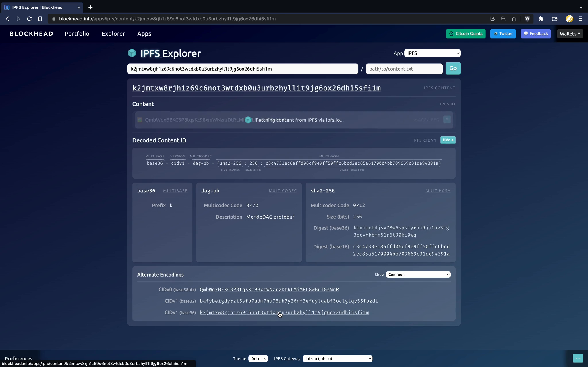Expand the tab search chevron
Image resolution: width=588 pixels, height=367 pixels.
coord(581,7)
